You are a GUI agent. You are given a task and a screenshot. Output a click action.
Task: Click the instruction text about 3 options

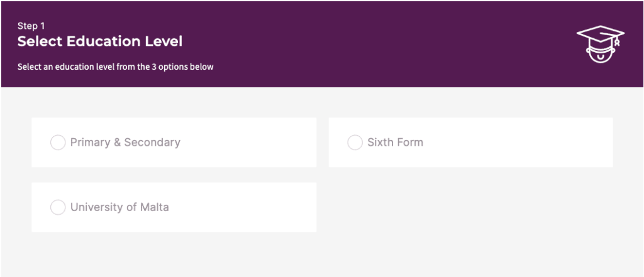(x=116, y=67)
